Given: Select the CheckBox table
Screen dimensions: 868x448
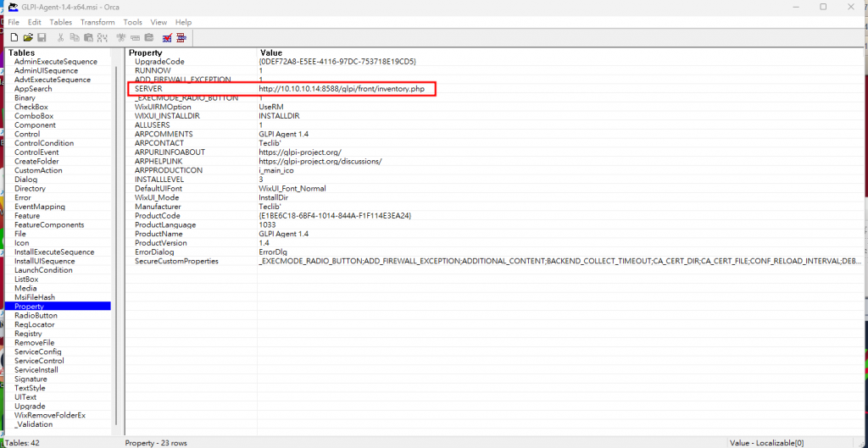Looking at the screenshot, I should tap(31, 107).
